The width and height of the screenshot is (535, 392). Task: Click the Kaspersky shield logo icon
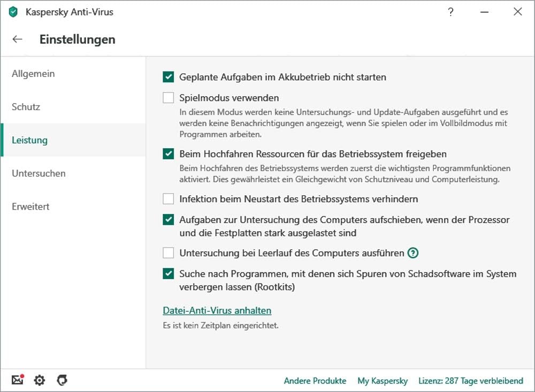tap(13, 12)
